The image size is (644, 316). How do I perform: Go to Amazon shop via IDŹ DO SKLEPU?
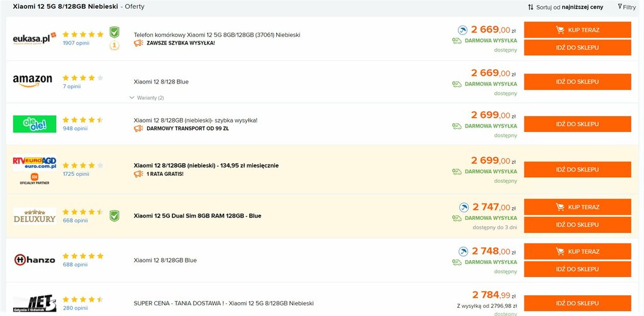(577, 82)
